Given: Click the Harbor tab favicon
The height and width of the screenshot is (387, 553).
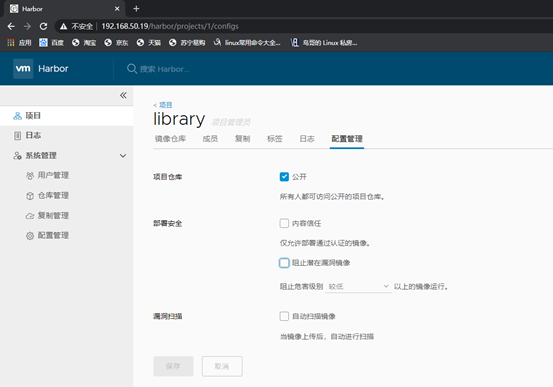Looking at the screenshot, I should click(x=14, y=9).
